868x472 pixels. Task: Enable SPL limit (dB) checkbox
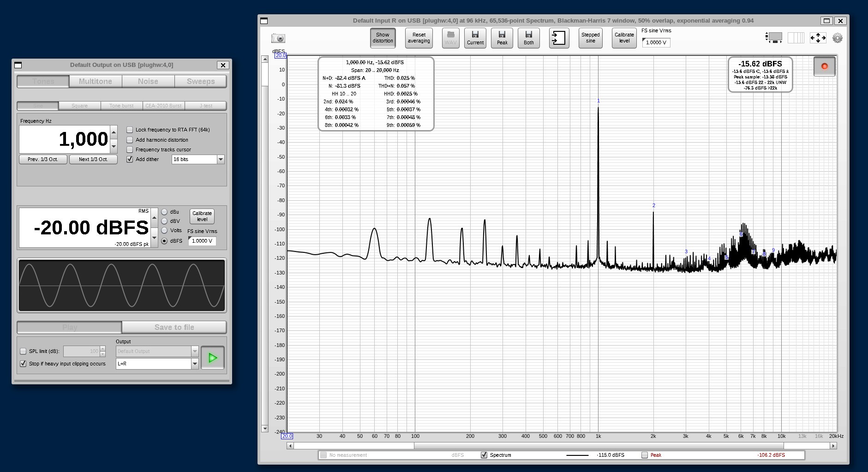(23, 351)
